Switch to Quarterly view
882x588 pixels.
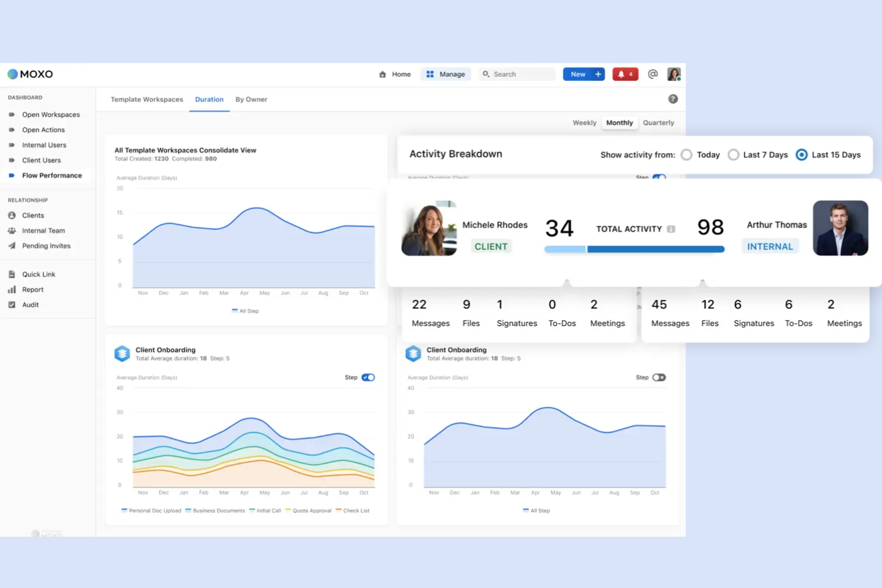pos(658,123)
